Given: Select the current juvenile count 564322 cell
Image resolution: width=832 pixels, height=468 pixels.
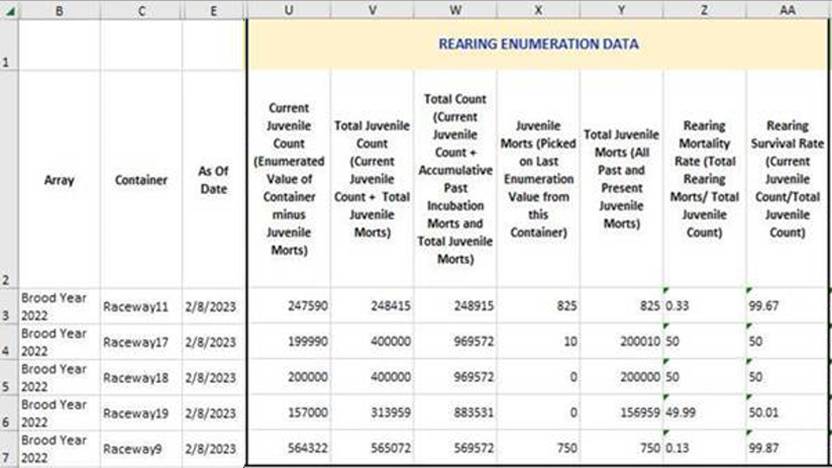Looking at the screenshot, I should pos(288,449).
